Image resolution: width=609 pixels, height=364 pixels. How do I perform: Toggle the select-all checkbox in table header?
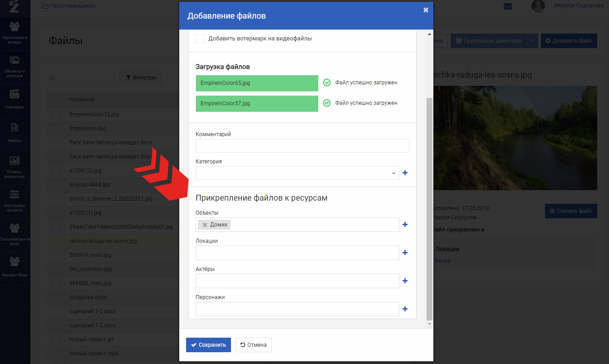(x=55, y=99)
